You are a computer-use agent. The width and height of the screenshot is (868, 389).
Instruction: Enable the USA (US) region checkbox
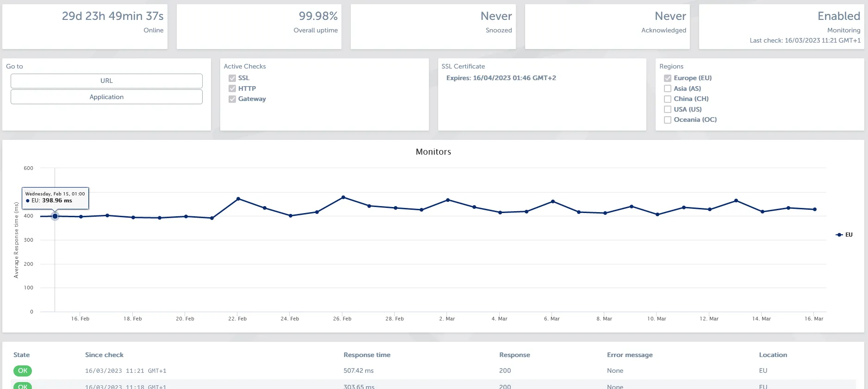668,109
